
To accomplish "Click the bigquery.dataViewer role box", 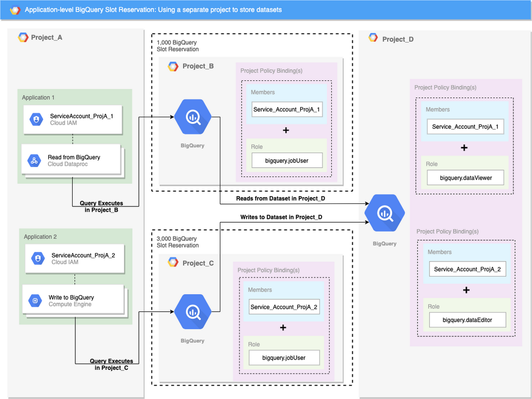I will [x=465, y=178].
